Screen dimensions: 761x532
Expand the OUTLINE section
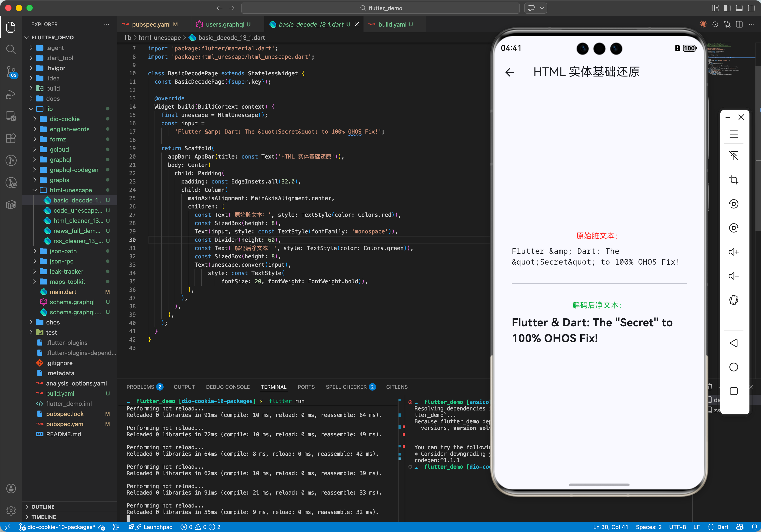[x=43, y=507]
